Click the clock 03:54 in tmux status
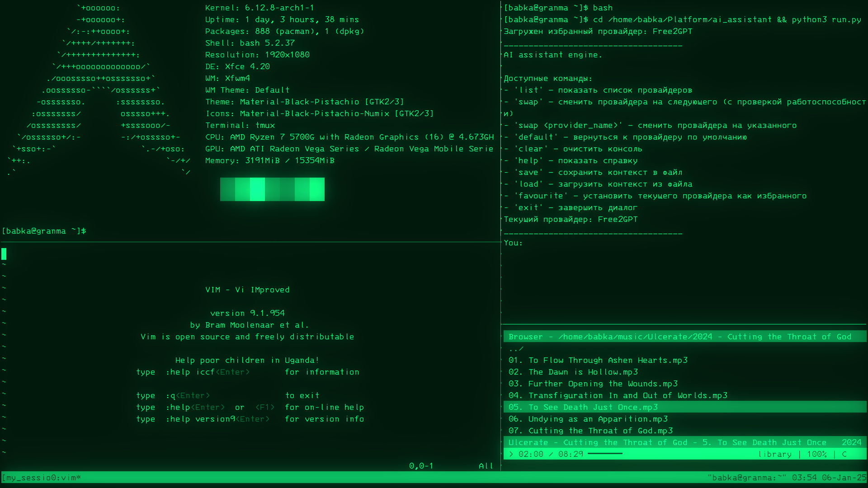 tap(804, 478)
